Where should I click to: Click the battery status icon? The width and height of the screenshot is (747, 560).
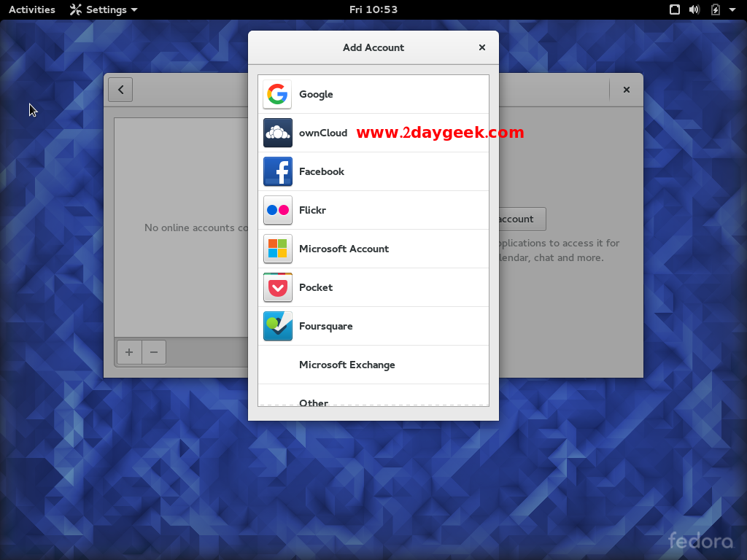715,9
